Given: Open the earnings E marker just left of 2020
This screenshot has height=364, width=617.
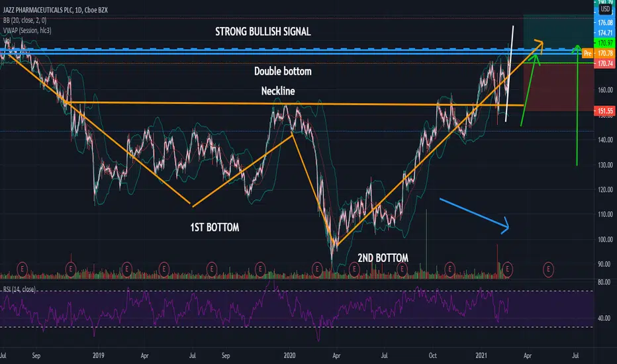Looking at the screenshot, I should click(260, 269).
